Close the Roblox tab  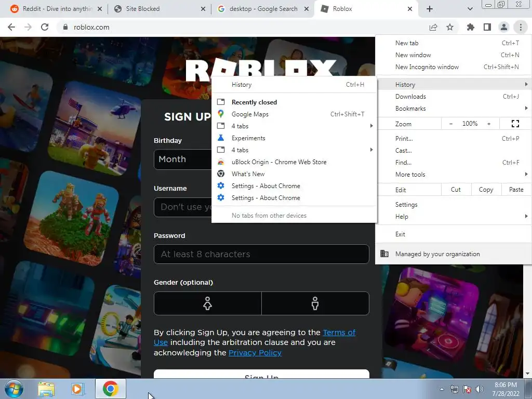point(410,9)
